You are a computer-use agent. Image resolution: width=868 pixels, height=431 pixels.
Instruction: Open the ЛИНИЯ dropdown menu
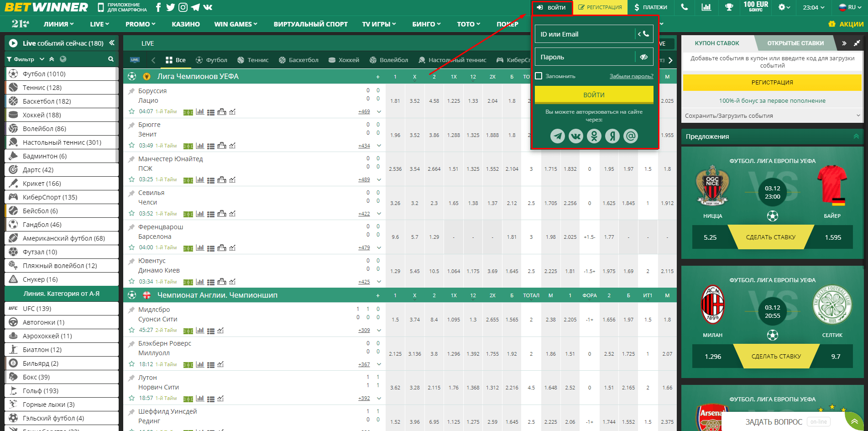tap(58, 24)
